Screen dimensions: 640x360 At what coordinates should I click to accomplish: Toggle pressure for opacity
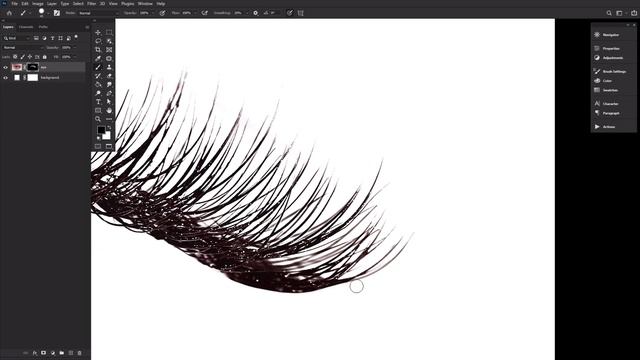pos(162,13)
